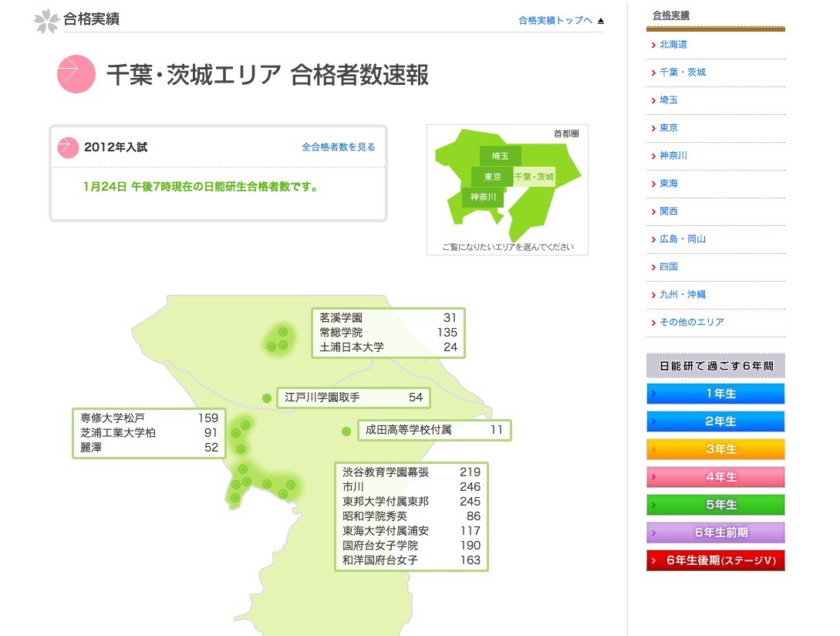Select 東京 region on the mini map

tap(492, 177)
